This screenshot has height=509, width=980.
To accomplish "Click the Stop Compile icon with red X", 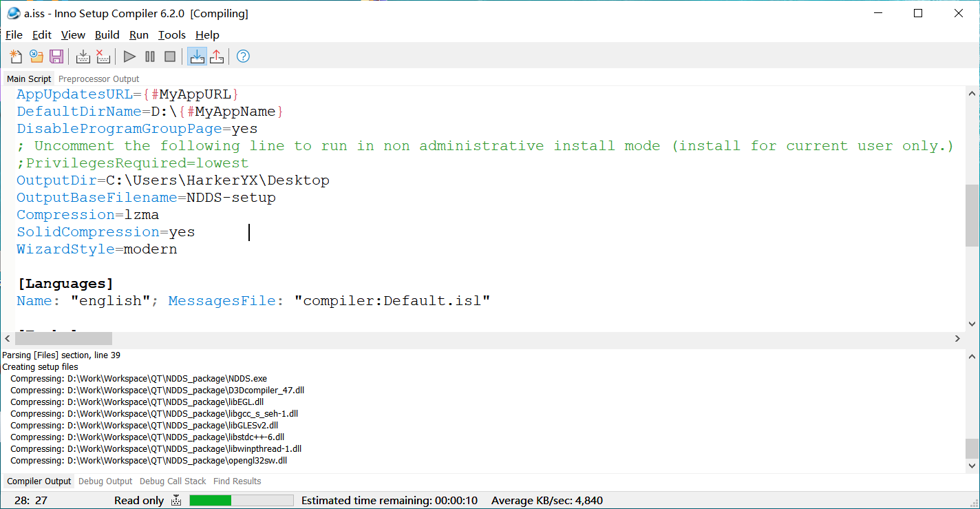I will [x=103, y=56].
